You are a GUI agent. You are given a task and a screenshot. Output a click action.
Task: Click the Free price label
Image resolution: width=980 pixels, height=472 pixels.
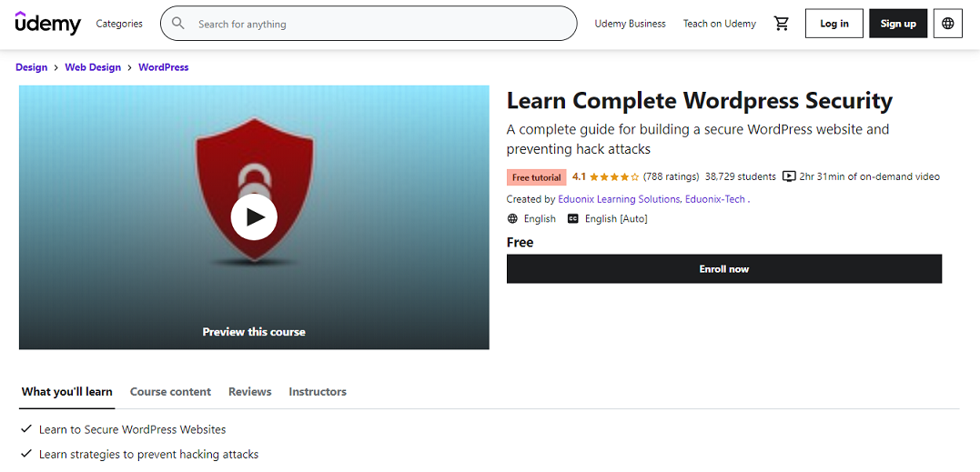click(x=520, y=242)
